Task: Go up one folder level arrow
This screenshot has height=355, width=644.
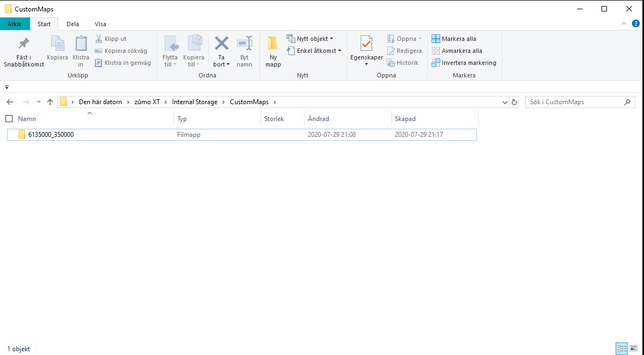Action: pyautogui.click(x=50, y=102)
